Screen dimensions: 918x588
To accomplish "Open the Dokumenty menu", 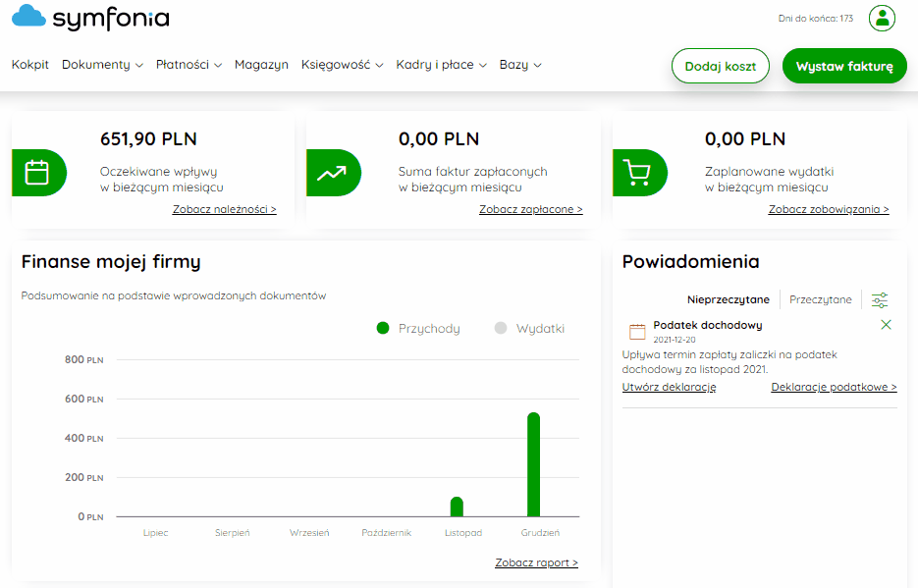I will [96, 65].
